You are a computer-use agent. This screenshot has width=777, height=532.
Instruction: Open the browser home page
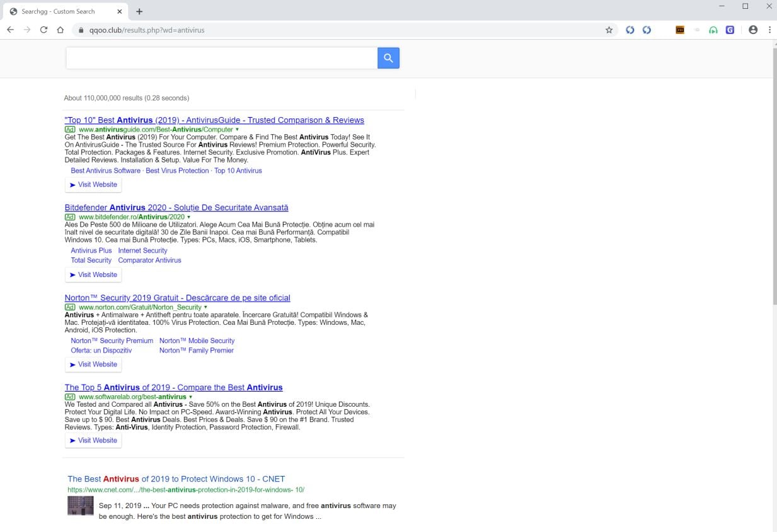click(x=60, y=30)
